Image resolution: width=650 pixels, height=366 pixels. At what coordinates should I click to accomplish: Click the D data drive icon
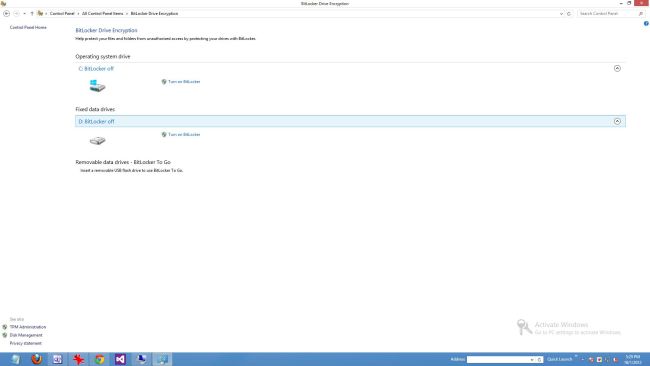[x=97, y=141]
